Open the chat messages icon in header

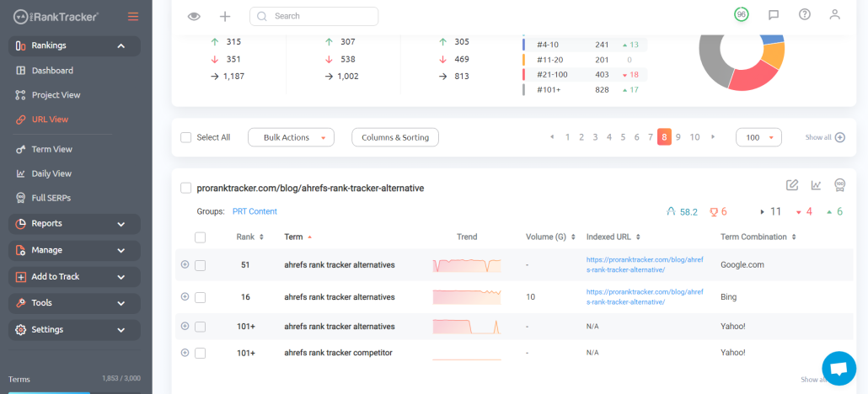tap(774, 15)
